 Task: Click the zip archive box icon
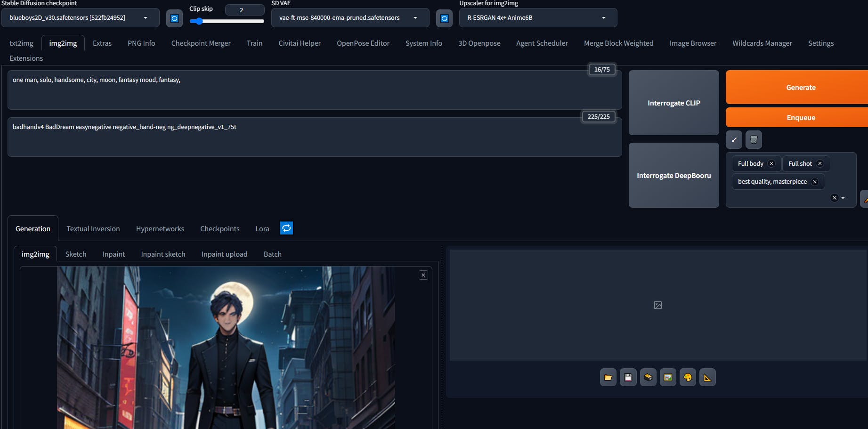click(x=648, y=377)
